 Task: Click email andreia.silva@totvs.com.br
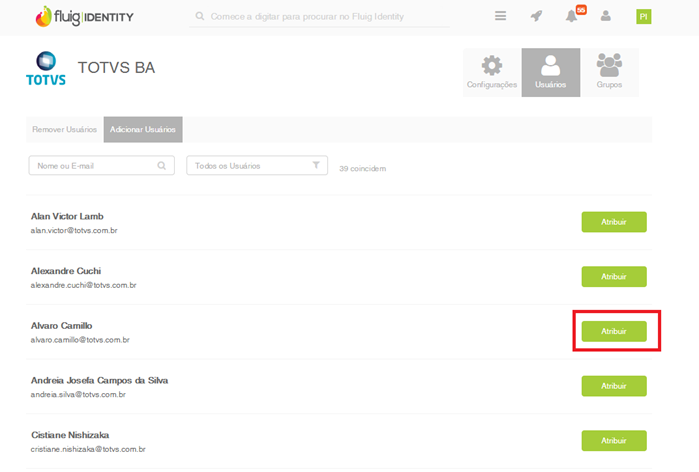(x=78, y=394)
